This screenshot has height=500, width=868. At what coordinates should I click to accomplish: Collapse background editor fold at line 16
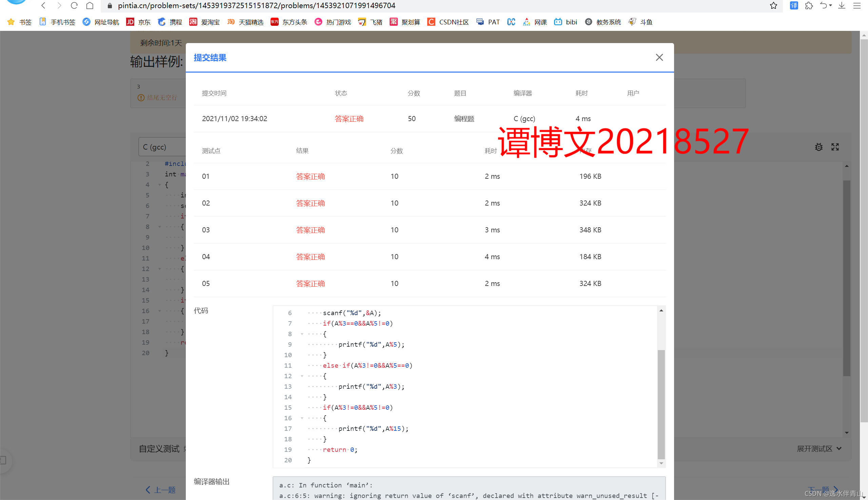pyautogui.click(x=159, y=311)
